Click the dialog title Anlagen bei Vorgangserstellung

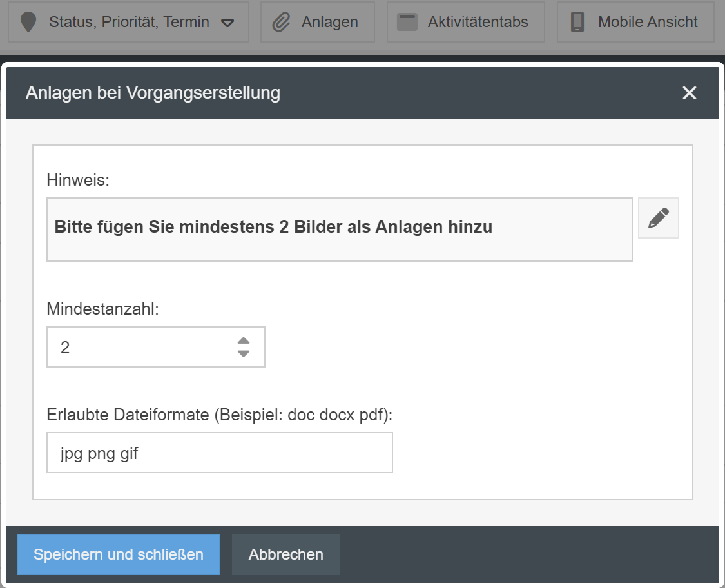[x=153, y=93]
